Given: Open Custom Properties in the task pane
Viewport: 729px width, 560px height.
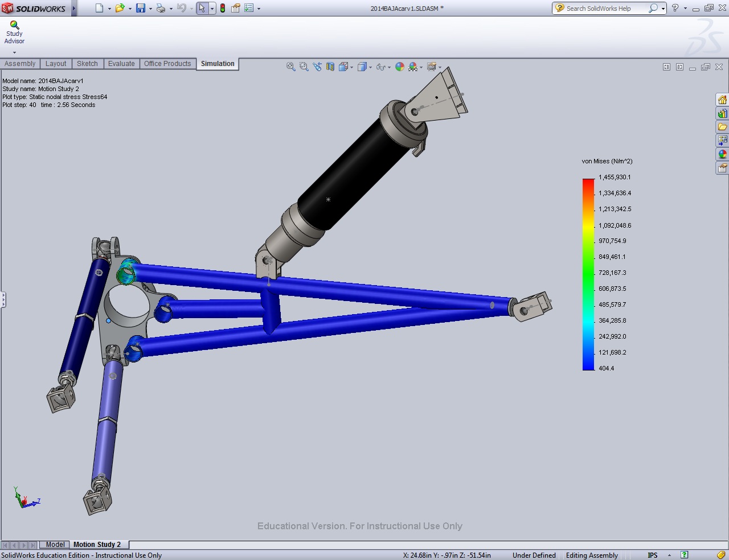Looking at the screenshot, I should coord(722,168).
